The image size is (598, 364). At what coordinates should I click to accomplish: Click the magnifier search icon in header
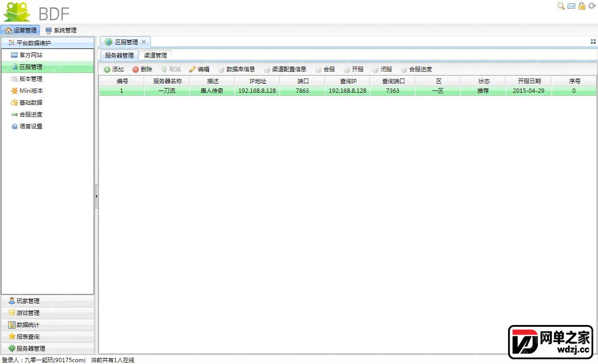[561, 6]
